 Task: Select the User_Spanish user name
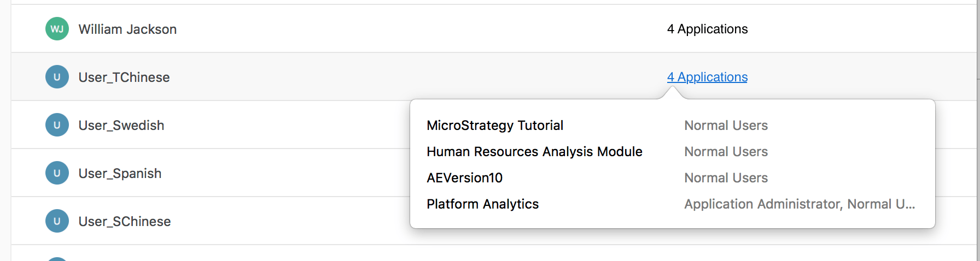(x=120, y=173)
